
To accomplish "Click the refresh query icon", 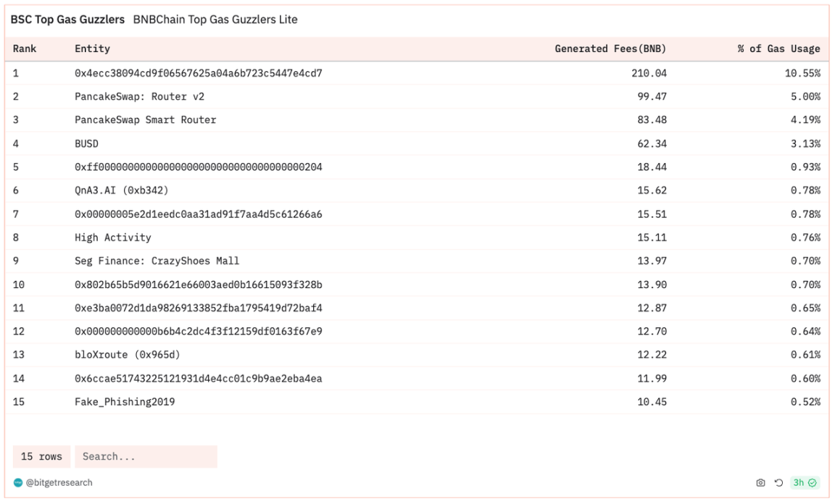I will tap(778, 483).
